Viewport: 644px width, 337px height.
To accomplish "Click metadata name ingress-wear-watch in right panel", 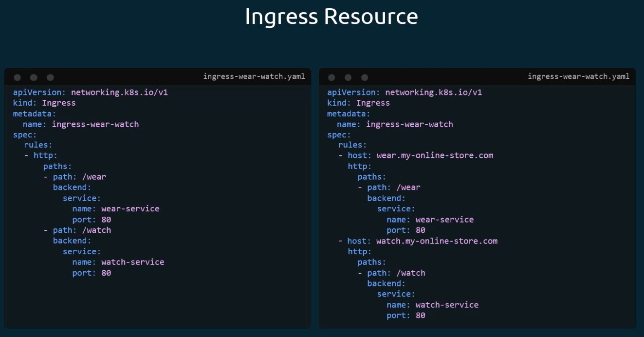I will coord(409,124).
